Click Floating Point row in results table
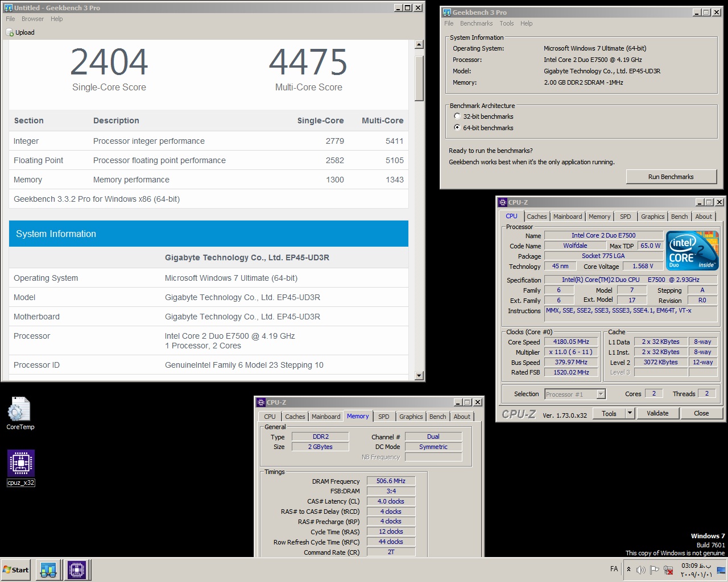728x582 pixels. (x=209, y=160)
